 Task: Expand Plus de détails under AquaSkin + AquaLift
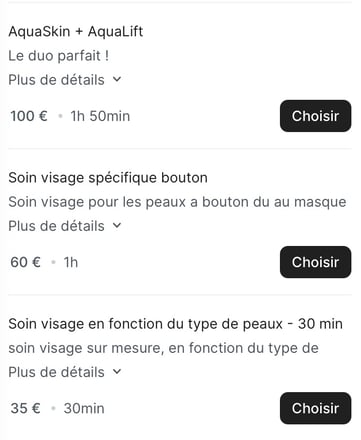[x=65, y=80]
